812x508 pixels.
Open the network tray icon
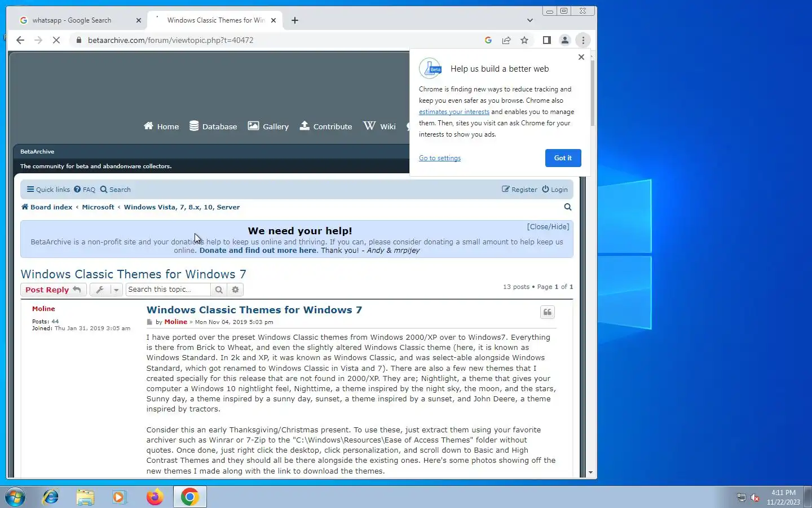(x=741, y=498)
